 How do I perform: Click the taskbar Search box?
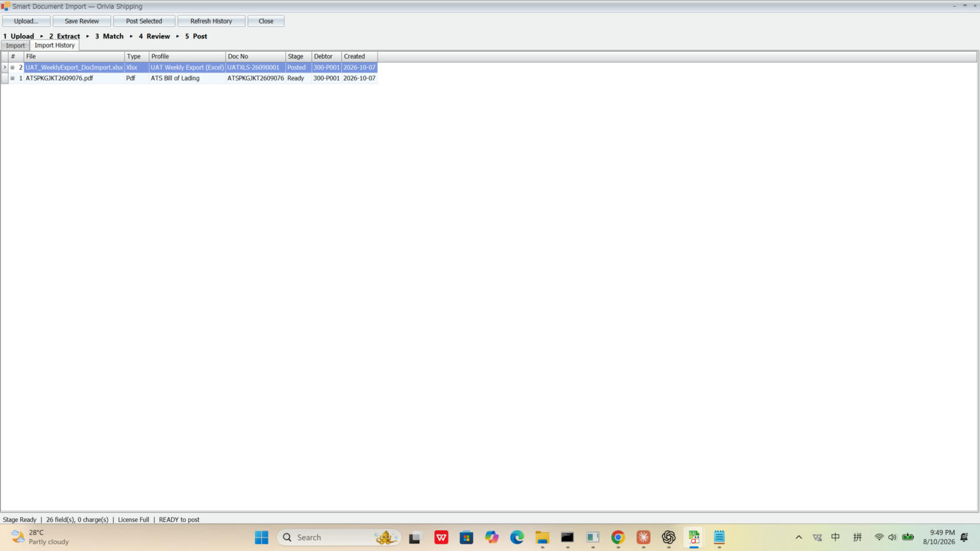[339, 538]
